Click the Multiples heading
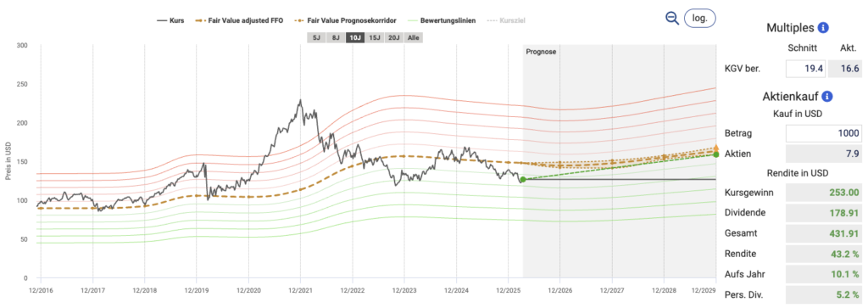Screen dimensions: 868x308 [x=791, y=28]
